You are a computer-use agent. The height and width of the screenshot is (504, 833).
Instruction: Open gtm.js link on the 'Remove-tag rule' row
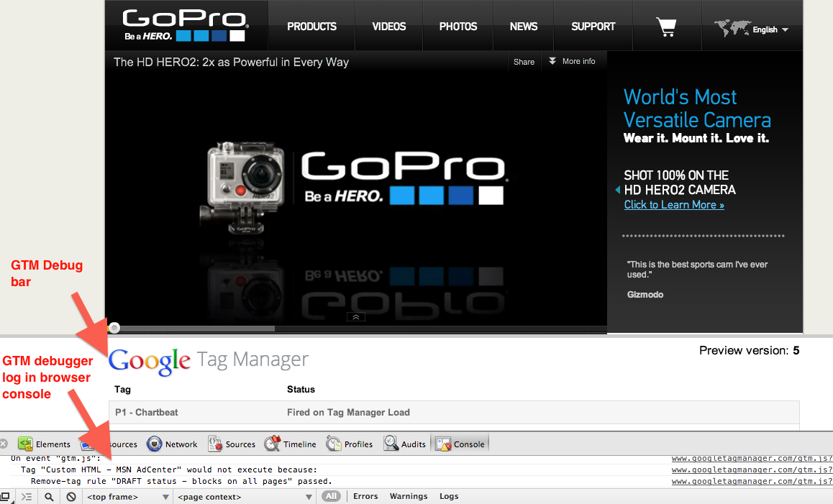click(752, 481)
